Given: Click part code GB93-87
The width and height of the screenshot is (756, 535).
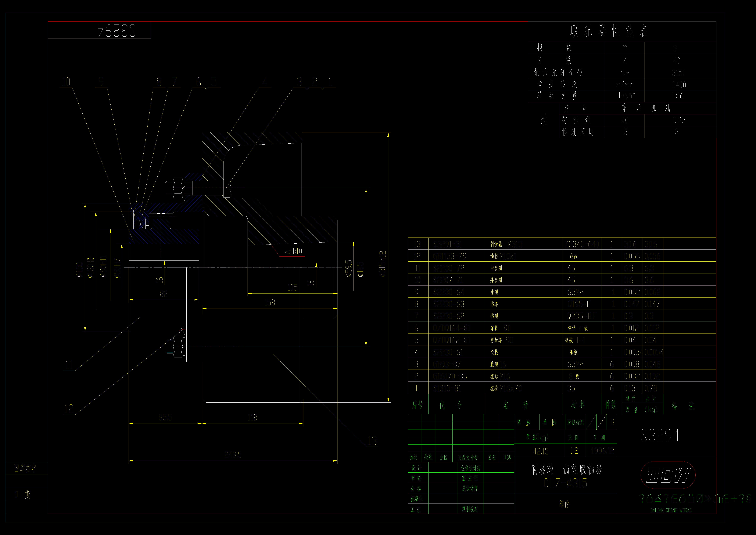Looking at the screenshot, I should tap(447, 364).
